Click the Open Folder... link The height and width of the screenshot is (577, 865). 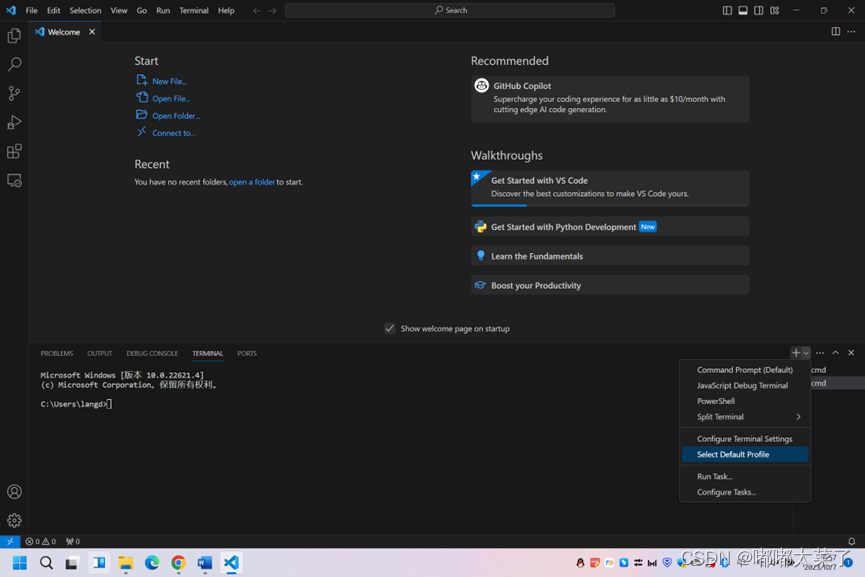click(x=176, y=115)
